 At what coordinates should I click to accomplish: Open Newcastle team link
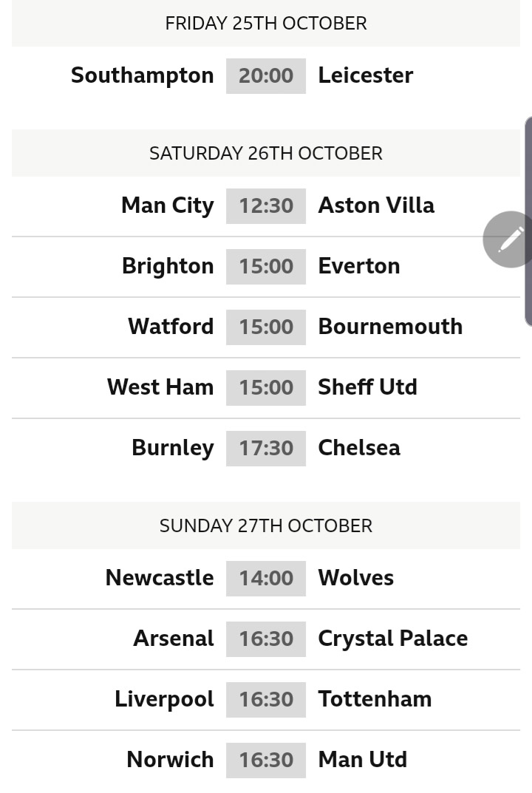pyautogui.click(x=160, y=578)
